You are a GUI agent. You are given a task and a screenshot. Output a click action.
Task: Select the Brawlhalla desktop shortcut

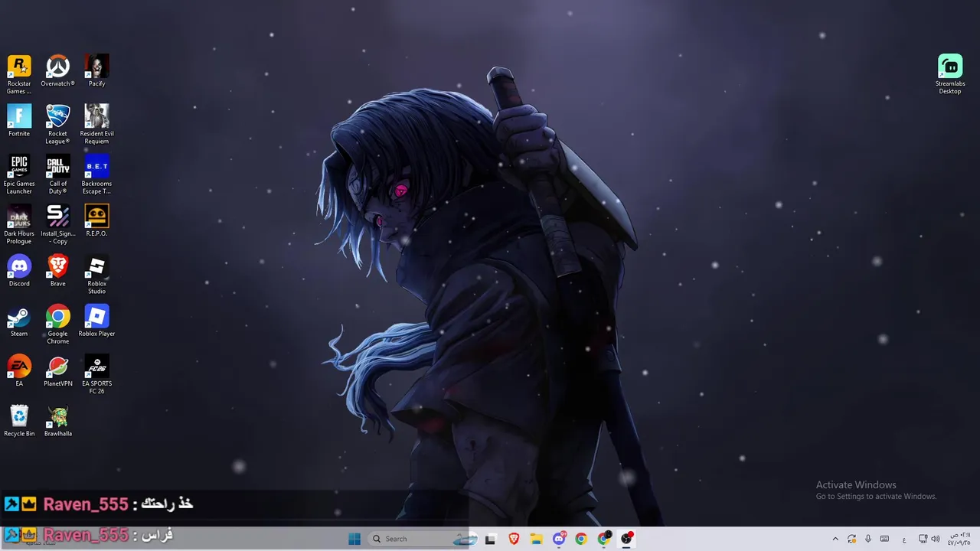click(57, 421)
